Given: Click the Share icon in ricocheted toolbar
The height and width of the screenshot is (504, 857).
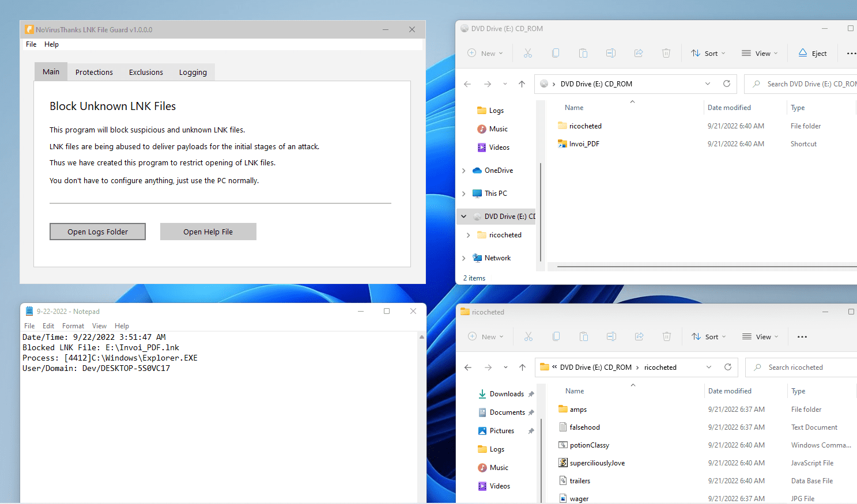Looking at the screenshot, I should coord(639,336).
